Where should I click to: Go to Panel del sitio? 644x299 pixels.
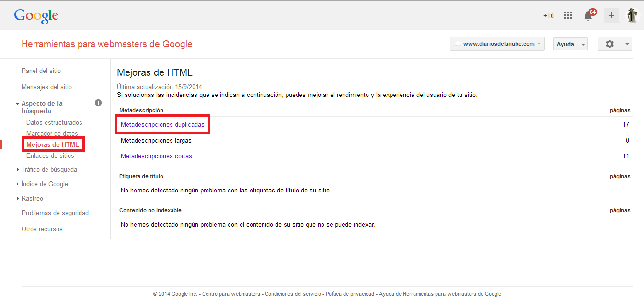click(x=41, y=71)
